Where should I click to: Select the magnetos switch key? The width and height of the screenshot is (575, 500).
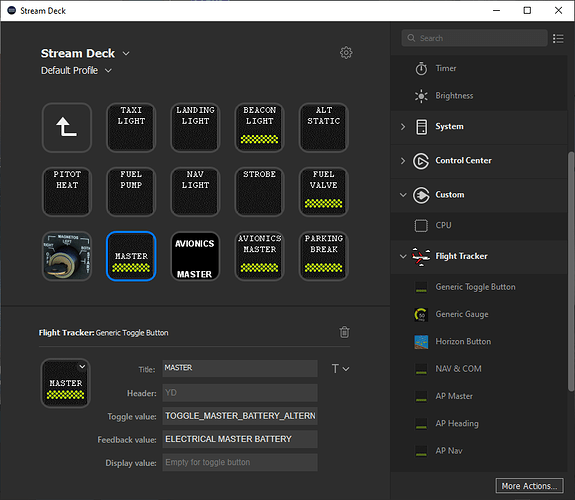click(67, 256)
